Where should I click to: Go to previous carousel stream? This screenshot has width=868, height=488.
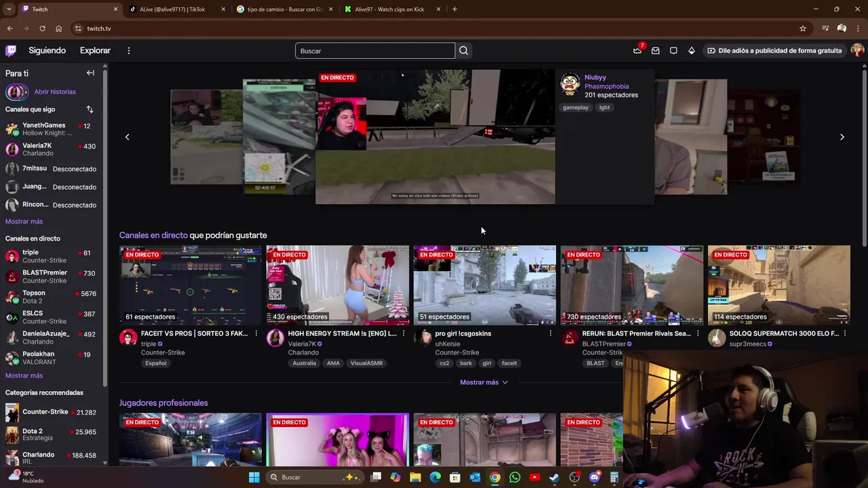[127, 137]
